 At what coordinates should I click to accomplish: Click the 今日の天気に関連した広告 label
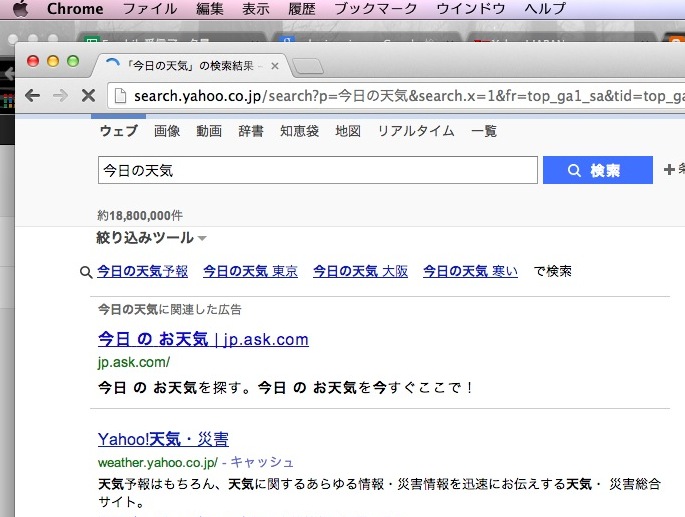point(170,309)
